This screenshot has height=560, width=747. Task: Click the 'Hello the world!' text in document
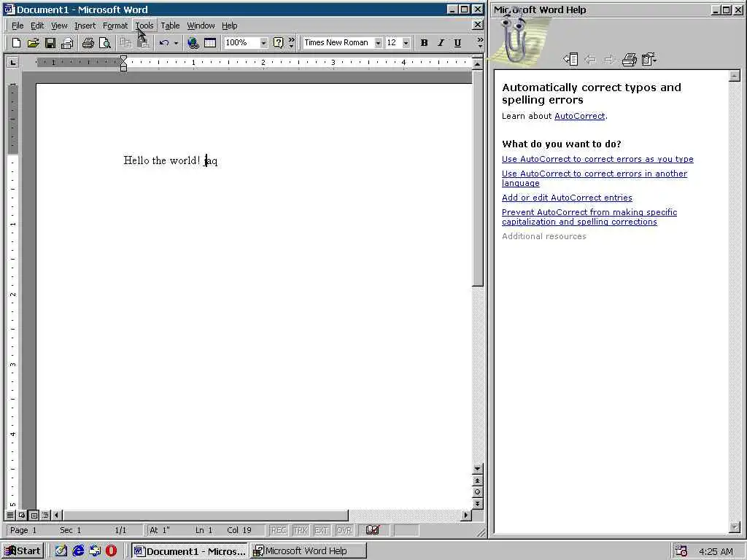point(161,160)
